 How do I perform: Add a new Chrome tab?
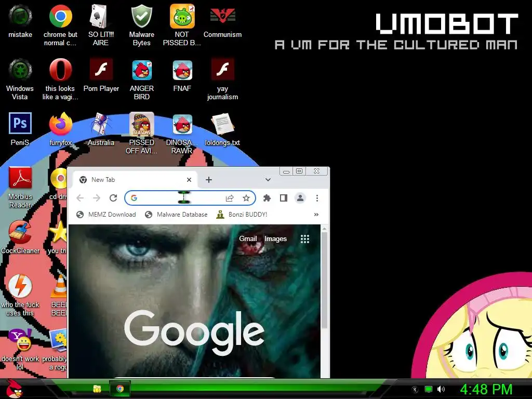209,179
